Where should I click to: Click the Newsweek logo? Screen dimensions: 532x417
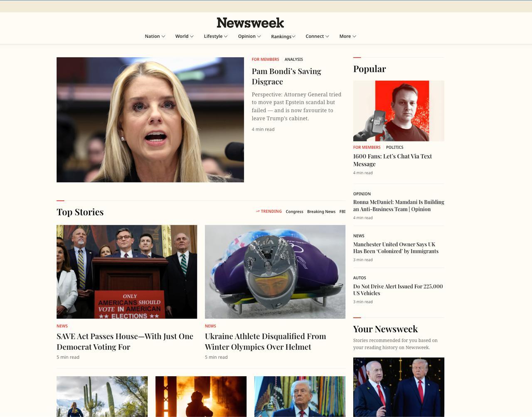tap(250, 23)
